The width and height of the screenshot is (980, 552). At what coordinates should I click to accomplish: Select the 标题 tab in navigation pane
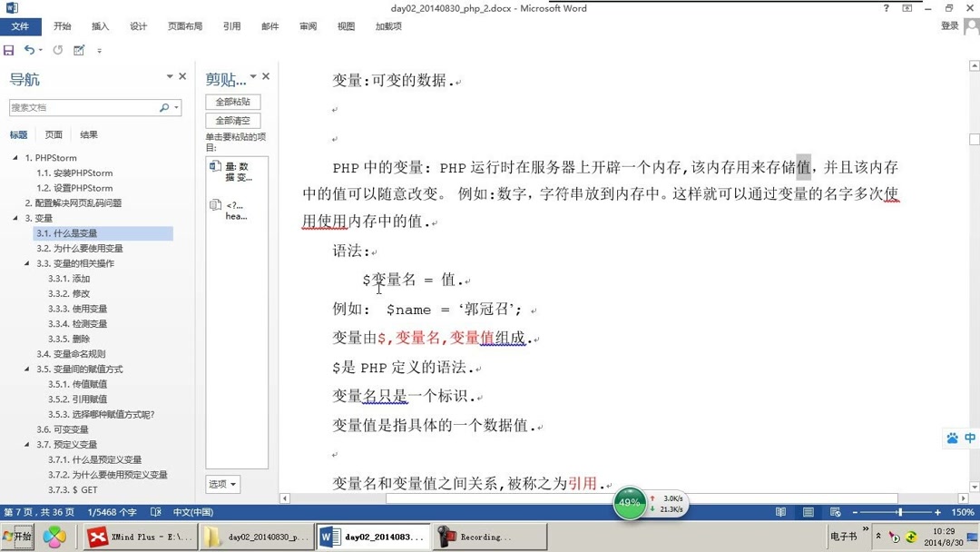pos(20,133)
